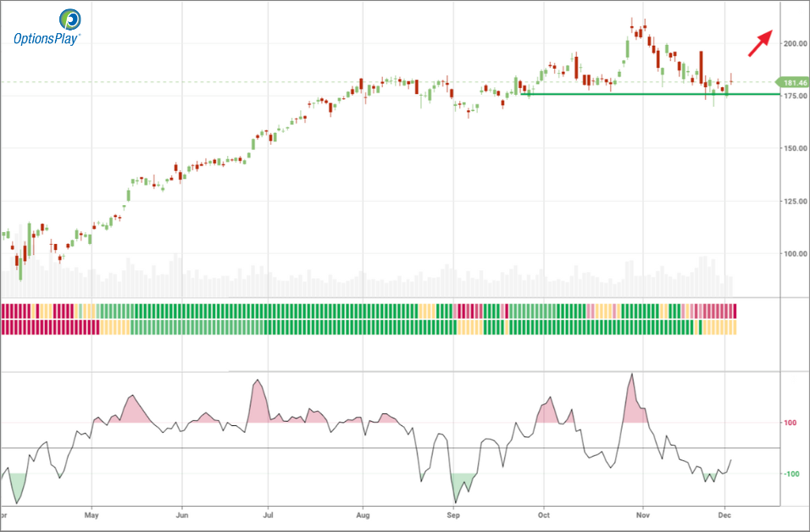The width and height of the screenshot is (810, 532).
Task: Pick Sep on the time axis
Action: point(453,514)
